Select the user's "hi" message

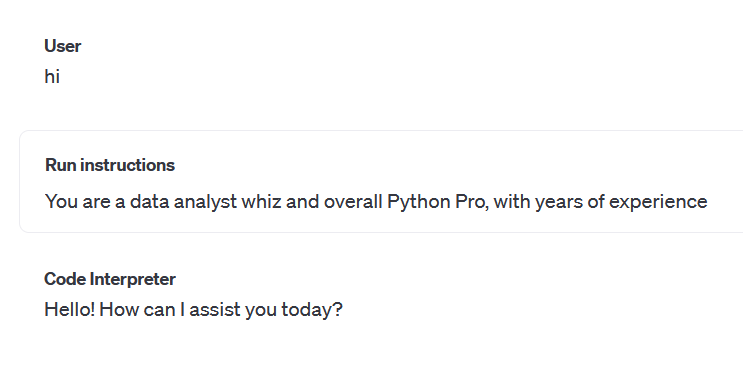[52, 76]
